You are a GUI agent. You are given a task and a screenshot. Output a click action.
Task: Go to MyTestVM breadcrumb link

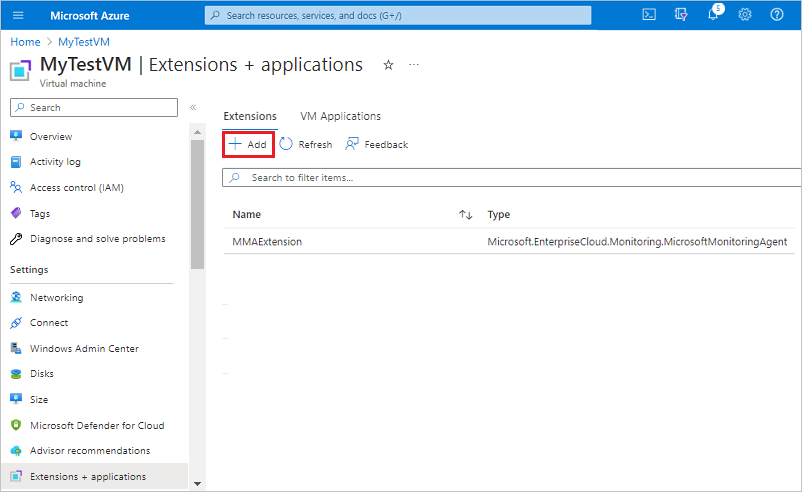coord(84,42)
